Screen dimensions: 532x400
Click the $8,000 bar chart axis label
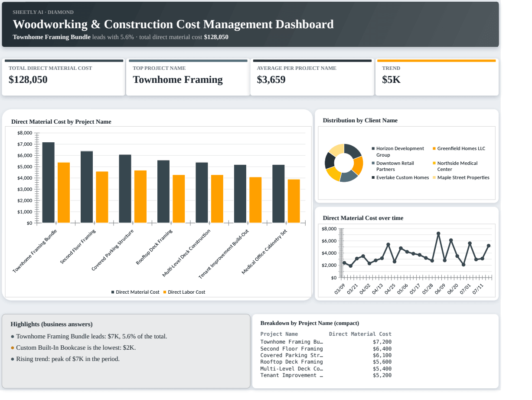[25, 133]
